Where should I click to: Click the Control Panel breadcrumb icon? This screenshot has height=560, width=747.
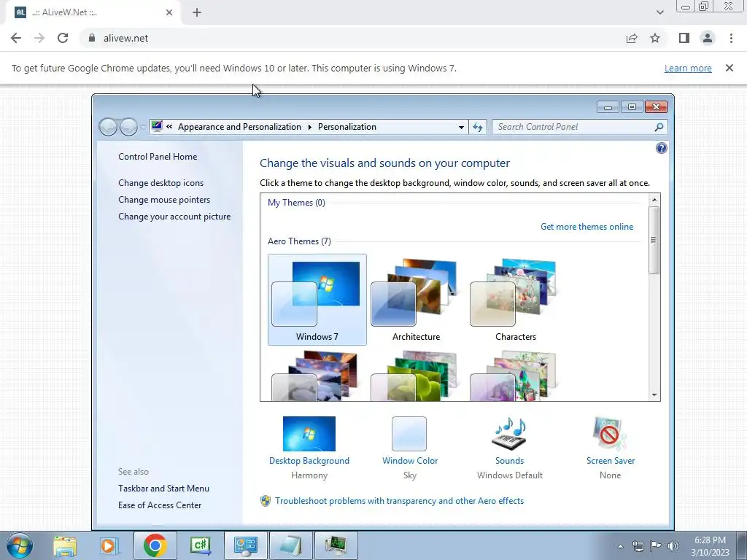pos(158,127)
